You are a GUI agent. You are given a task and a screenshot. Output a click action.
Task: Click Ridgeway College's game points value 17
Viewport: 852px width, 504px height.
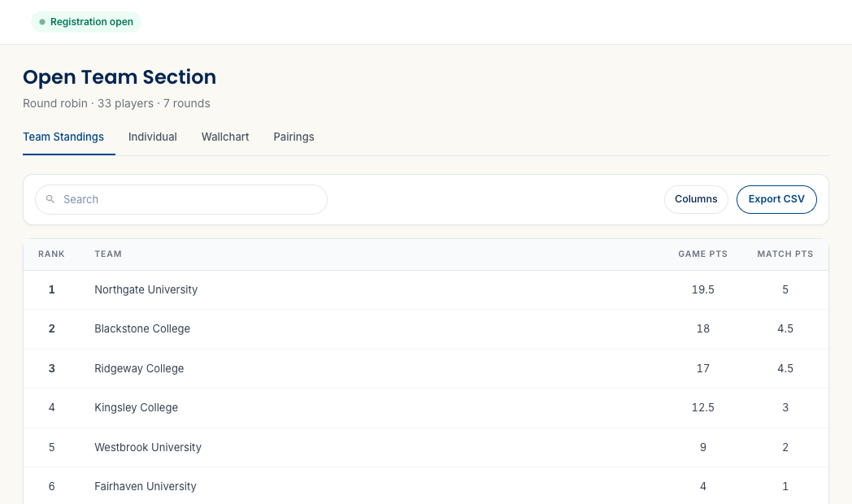click(702, 368)
